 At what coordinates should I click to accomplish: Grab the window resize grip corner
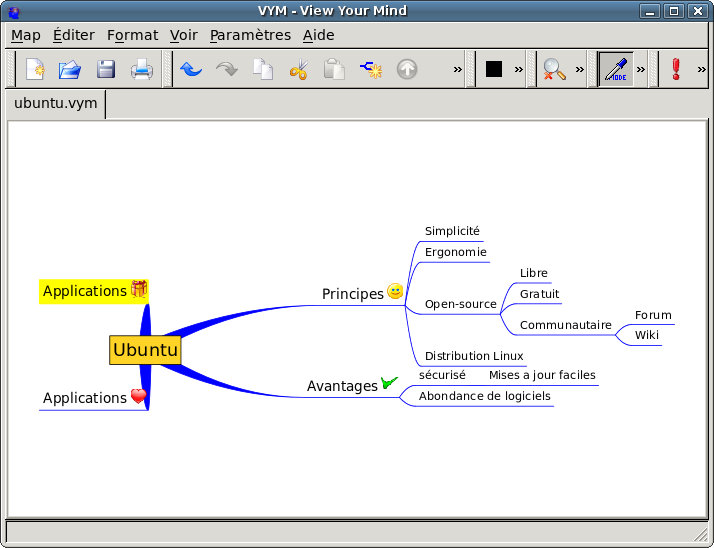(x=700, y=533)
